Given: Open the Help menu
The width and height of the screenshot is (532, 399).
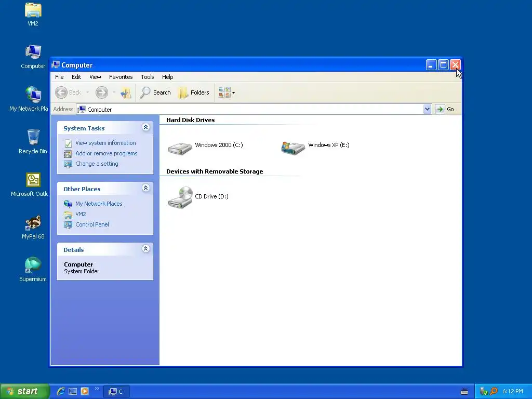Looking at the screenshot, I should [x=168, y=77].
